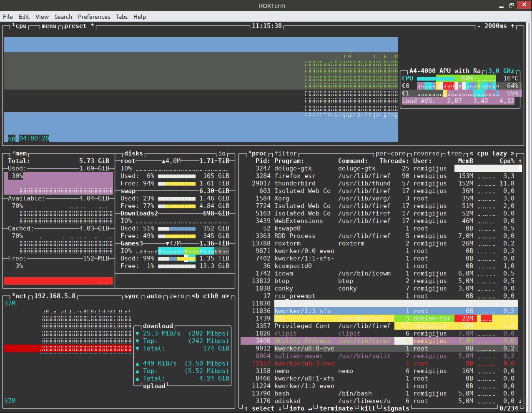Activate the process filter
The image size is (532, 413).
[286, 153]
